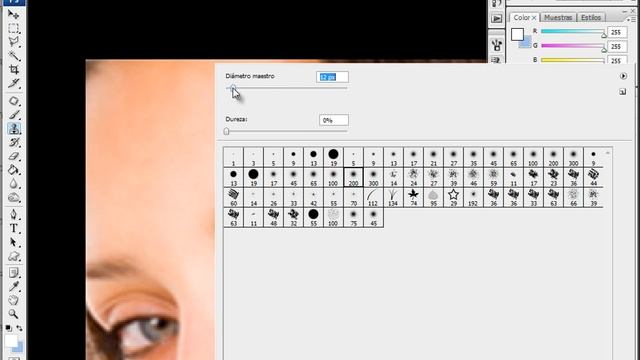Select the Rectangular Marquee tool

tap(14, 28)
